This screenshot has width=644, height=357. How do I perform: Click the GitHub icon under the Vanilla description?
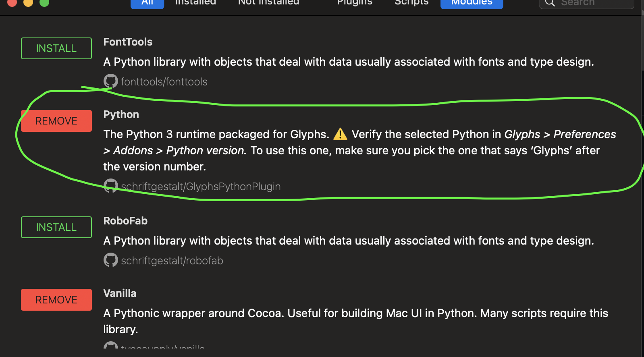pyautogui.click(x=111, y=346)
